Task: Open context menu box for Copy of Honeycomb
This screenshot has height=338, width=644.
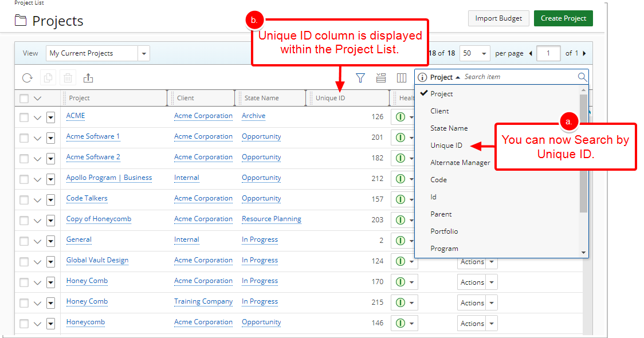Action: tap(50, 221)
